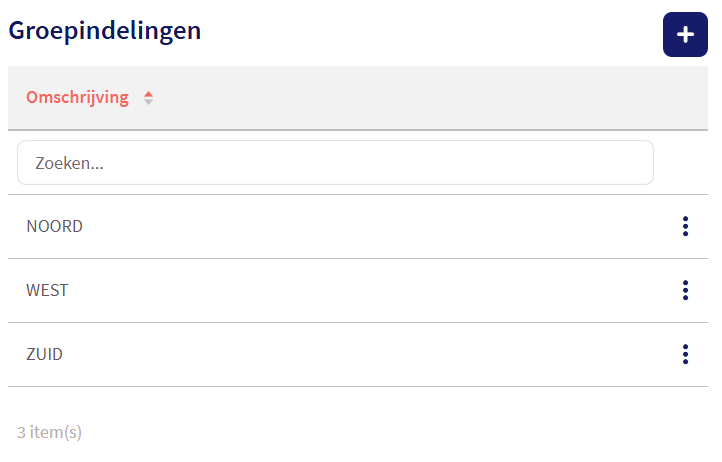This screenshot has width=722, height=462.
Task: Click the Zoeken... placeholder text
Action: coord(70,163)
